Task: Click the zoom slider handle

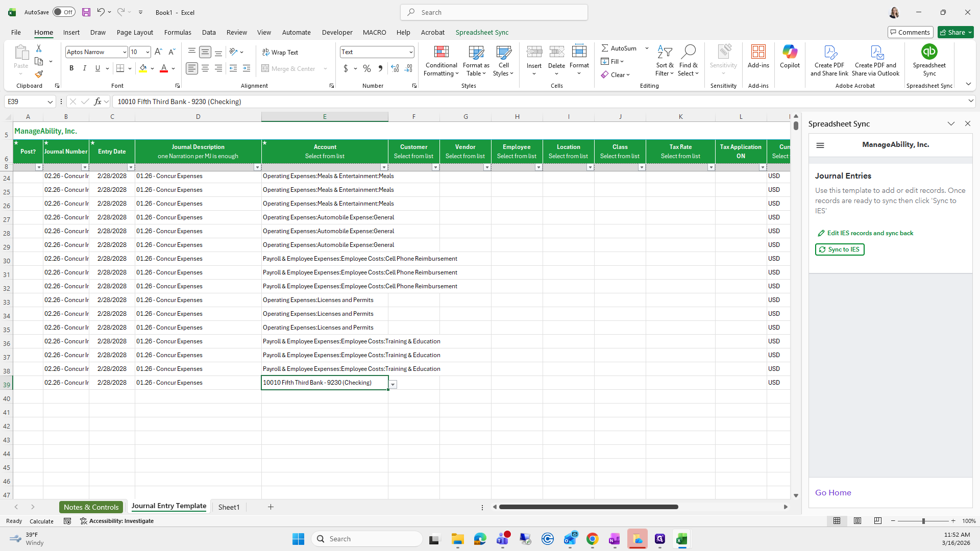Action: pyautogui.click(x=923, y=521)
